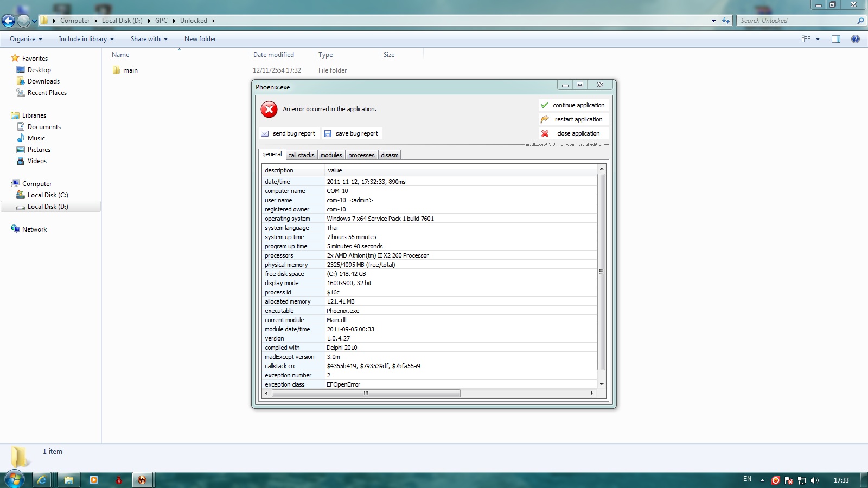Click the network tray icon
This screenshot has height=488, width=868.
[x=802, y=480]
